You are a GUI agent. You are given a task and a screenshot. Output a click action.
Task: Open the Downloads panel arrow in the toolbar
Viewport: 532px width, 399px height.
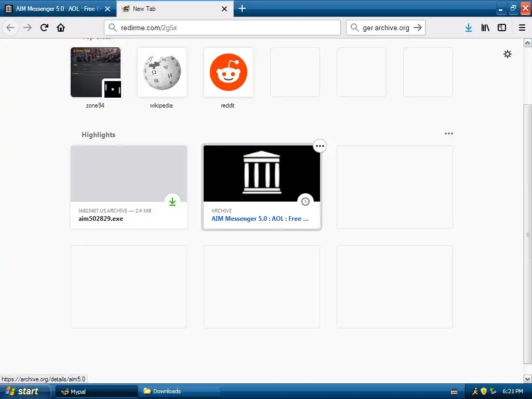(x=469, y=28)
